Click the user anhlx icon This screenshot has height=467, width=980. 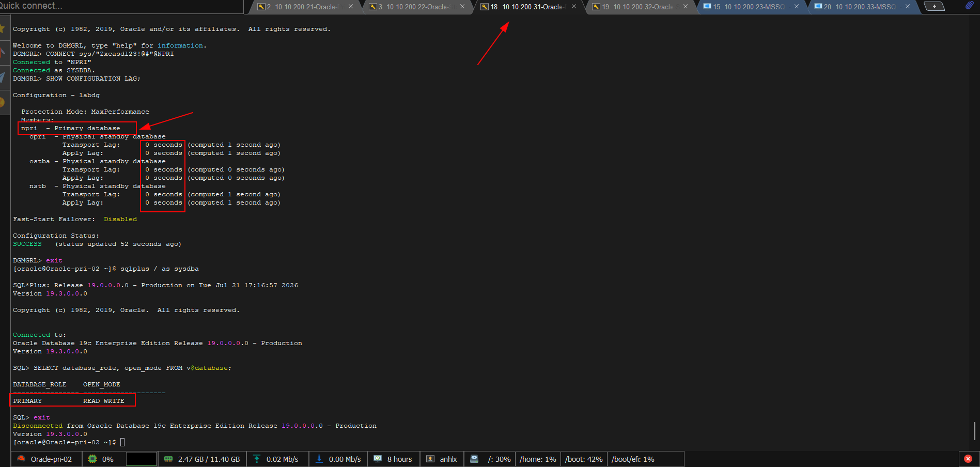tap(430, 459)
